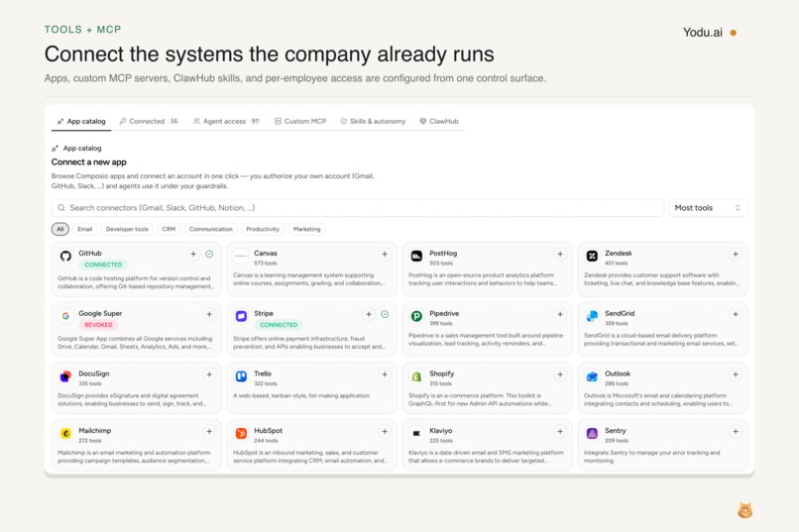Filter connectors by Marketing
The image size is (799, 532).
point(306,229)
